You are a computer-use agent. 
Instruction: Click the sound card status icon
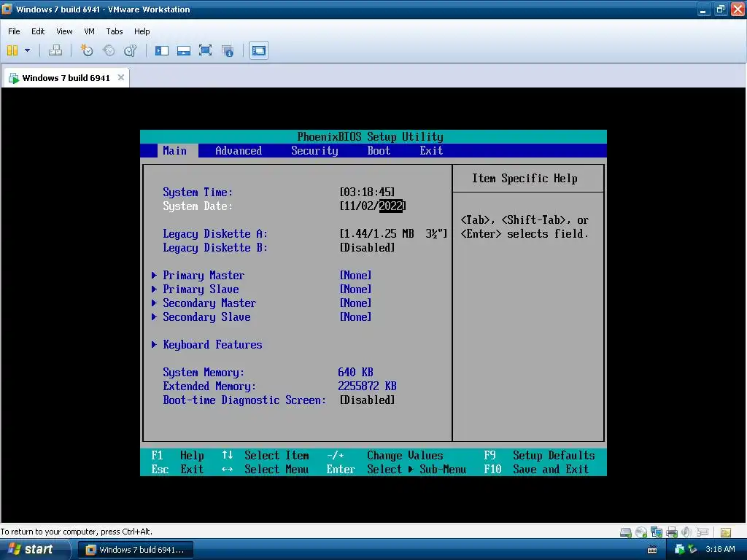tap(686, 532)
